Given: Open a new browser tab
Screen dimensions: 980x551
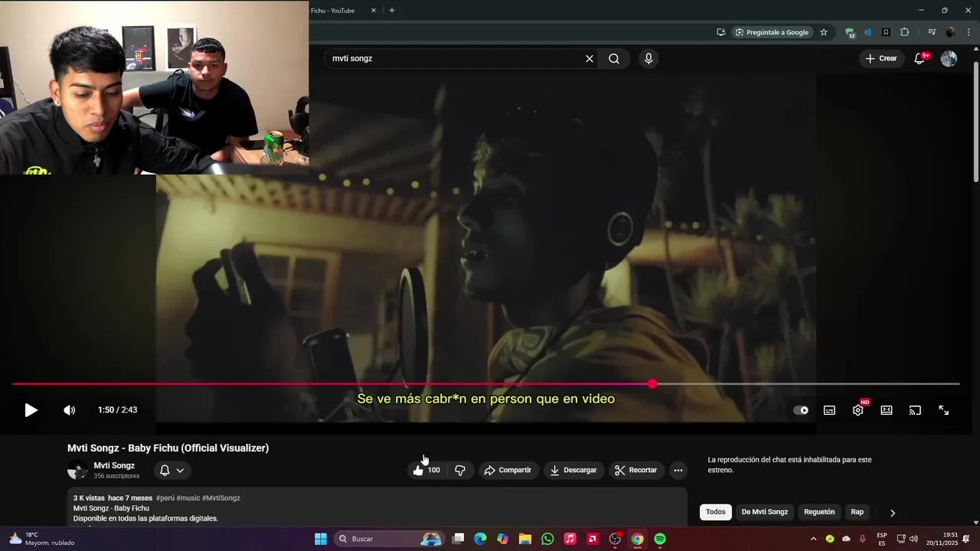Looking at the screenshot, I should click(x=392, y=11).
